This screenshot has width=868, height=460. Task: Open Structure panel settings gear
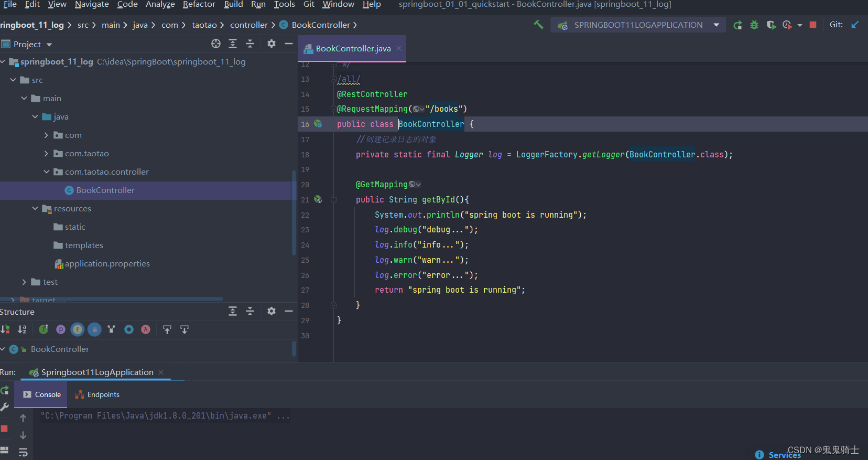pyautogui.click(x=272, y=311)
